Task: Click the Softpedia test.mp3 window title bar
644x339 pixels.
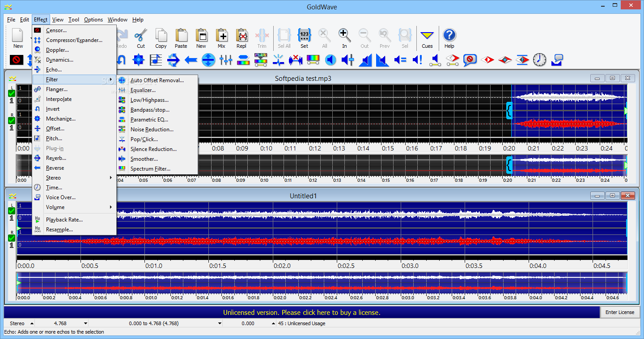Action: (x=303, y=79)
